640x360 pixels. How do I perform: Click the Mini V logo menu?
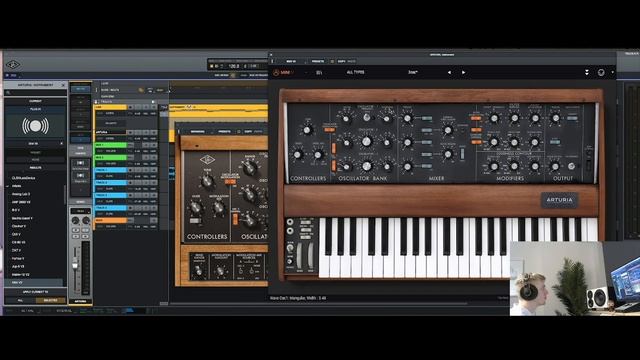pyautogui.click(x=283, y=73)
